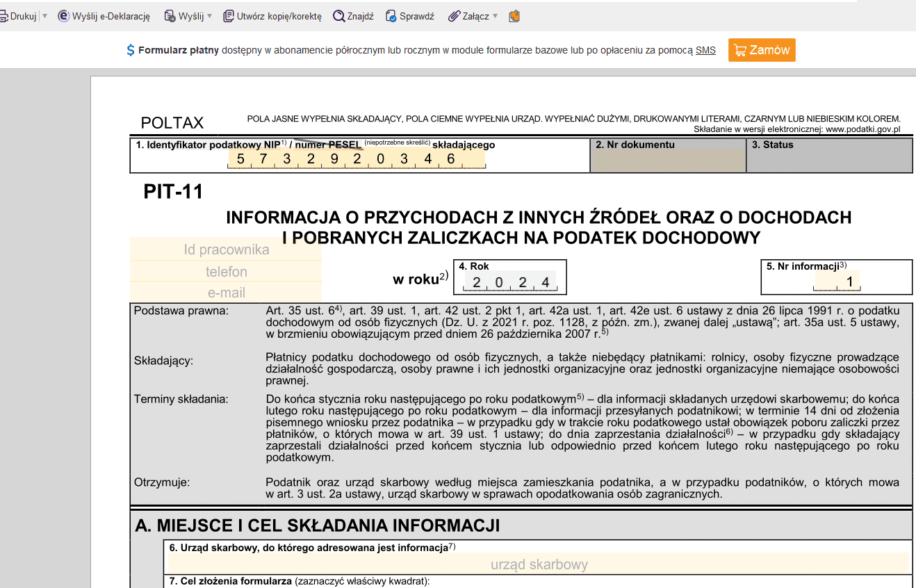Click the Id pracownika field

click(x=226, y=250)
